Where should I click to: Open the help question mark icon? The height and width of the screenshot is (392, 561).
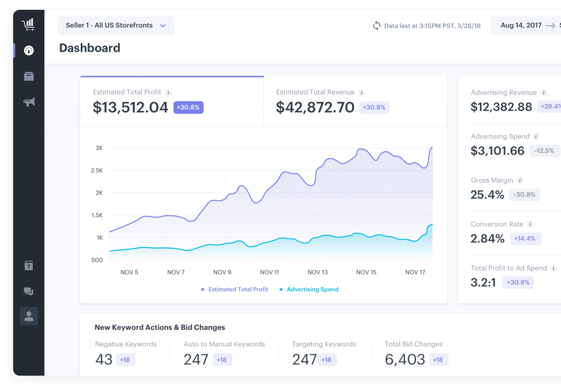click(x=28, y=265)
